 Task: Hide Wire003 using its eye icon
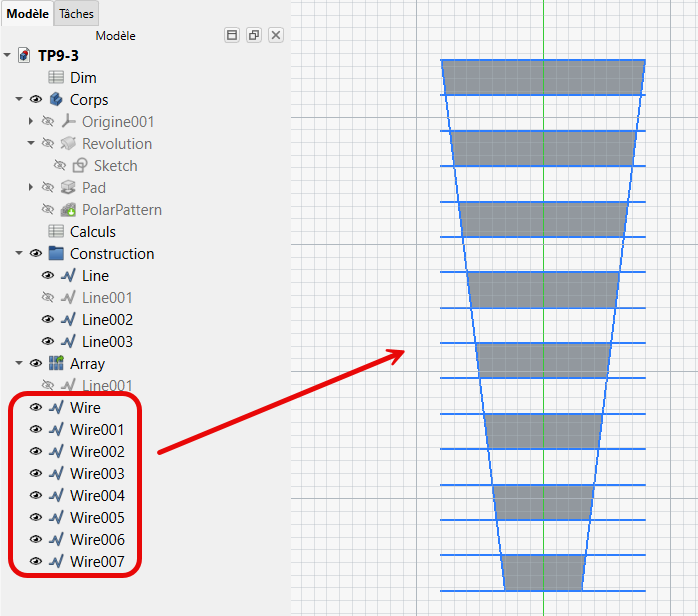[x=36, y=474]
